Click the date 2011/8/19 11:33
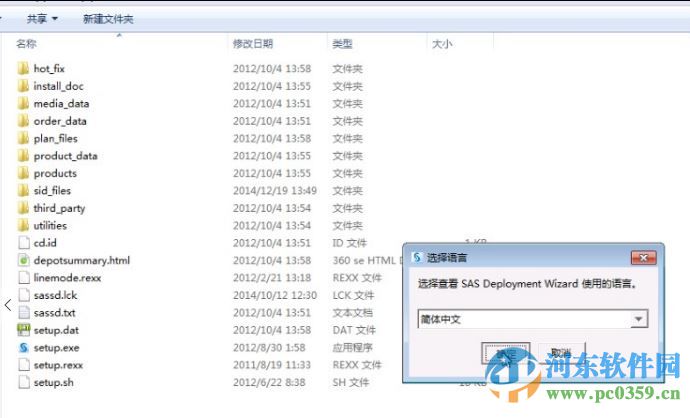Image resolution: width=690 pixels, height=418 pixels. pos(272,365)
